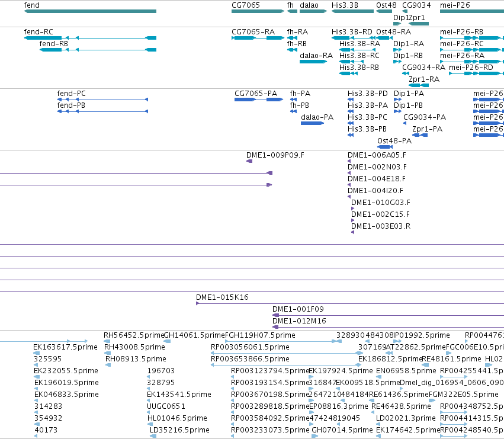Screen dimensions: 504x439
Task: Select the Ost48-PA protein label
Action: (394, 141)
